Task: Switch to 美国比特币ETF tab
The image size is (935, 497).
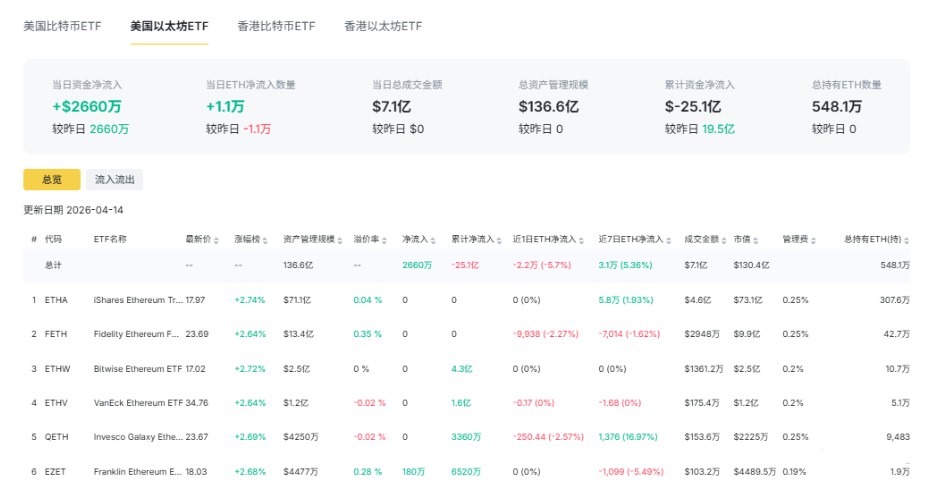Action: click(x=63, y=26)
